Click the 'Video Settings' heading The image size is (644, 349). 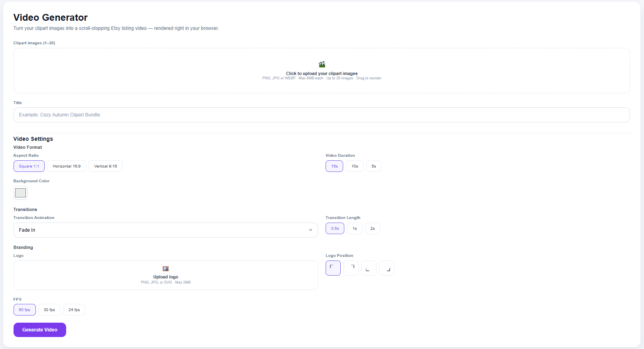tap(33, 139)
